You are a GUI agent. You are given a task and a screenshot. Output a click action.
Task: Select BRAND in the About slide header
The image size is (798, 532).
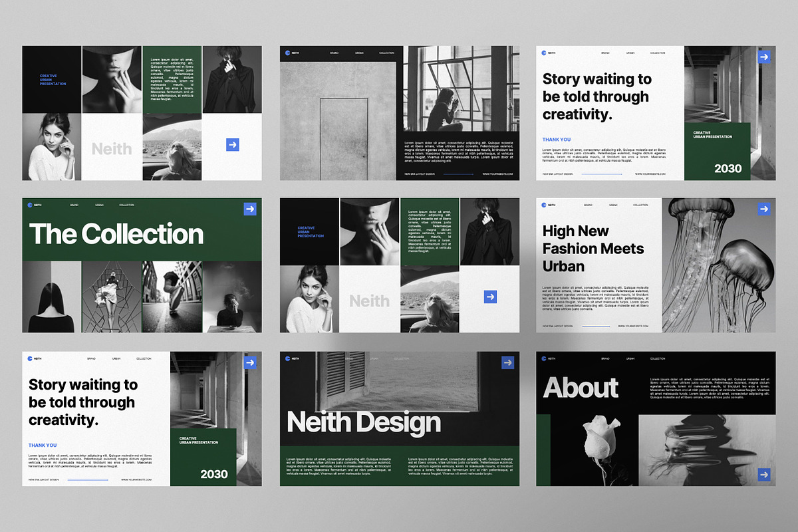coord(605,358)
